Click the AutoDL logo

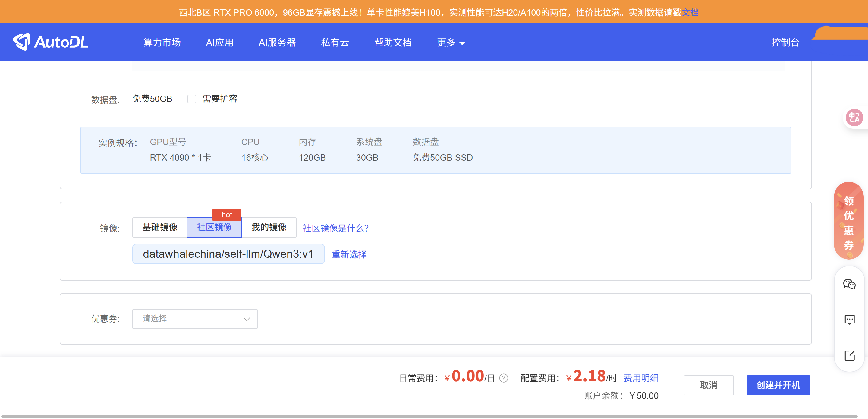tap(50, 42)
